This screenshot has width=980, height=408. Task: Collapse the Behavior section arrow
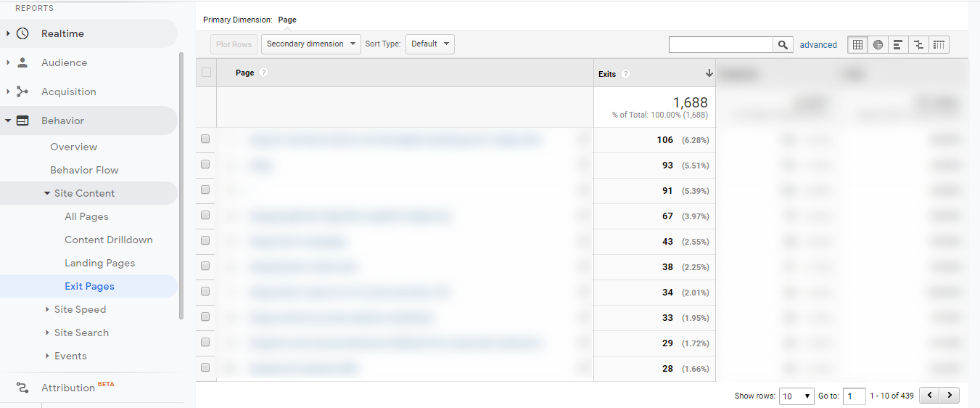[8, 121]
